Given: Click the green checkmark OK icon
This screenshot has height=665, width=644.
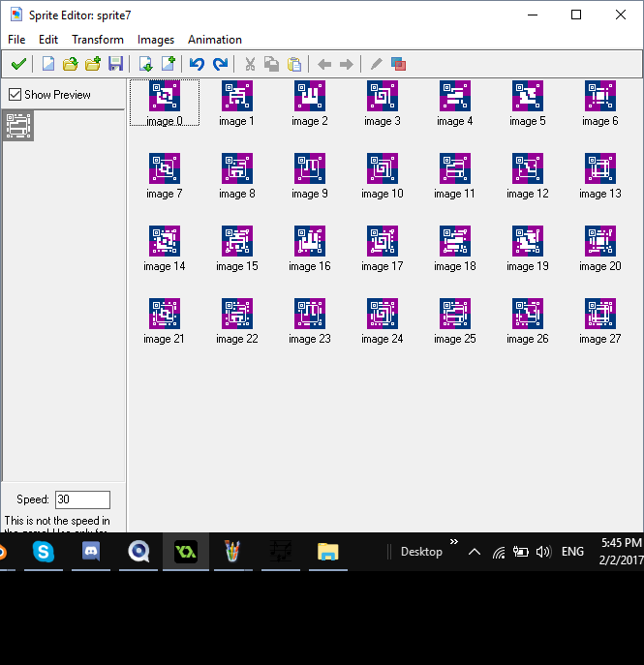Looking at the screenshot, I should coord(18,65).
